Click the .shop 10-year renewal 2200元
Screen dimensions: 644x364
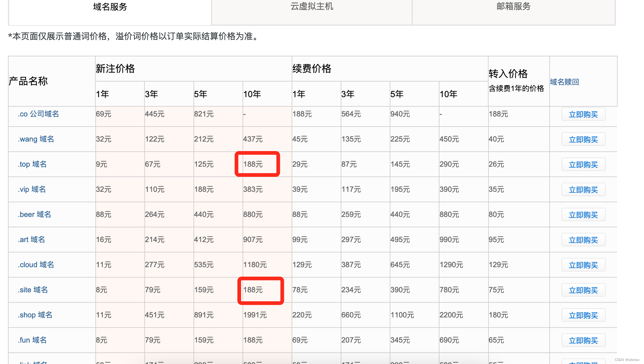pos(451,315)
